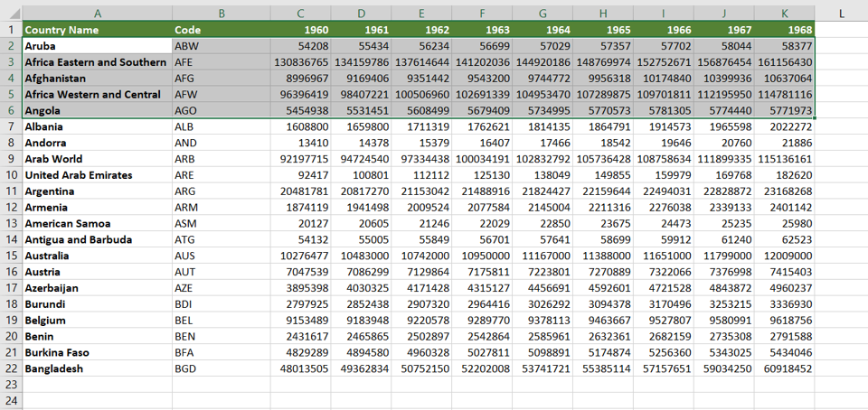Select the 'American Samoa' cell
Viewport: 868px width, 410px height.
pos(98,223)
